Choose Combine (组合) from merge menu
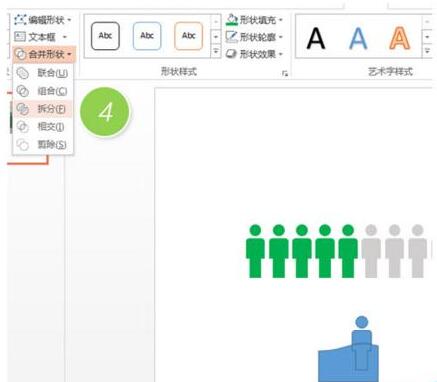 point(43,91)
